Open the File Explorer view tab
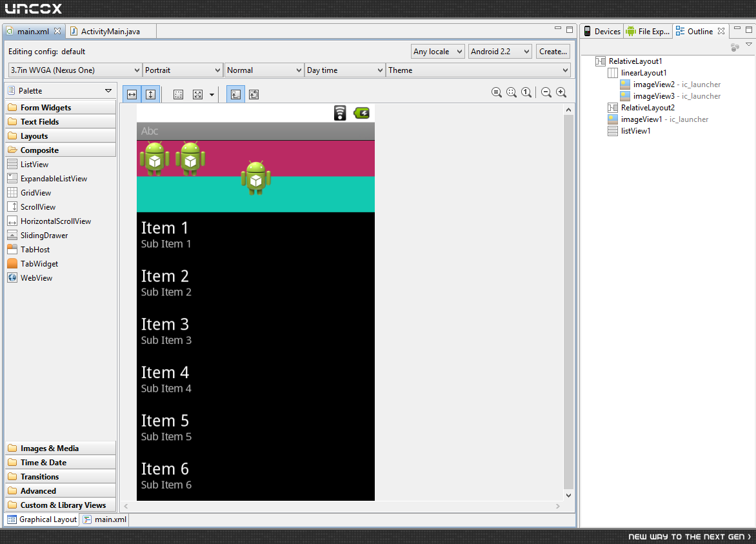Viewport: 756px width, 544px height. [x=648, y=32]
